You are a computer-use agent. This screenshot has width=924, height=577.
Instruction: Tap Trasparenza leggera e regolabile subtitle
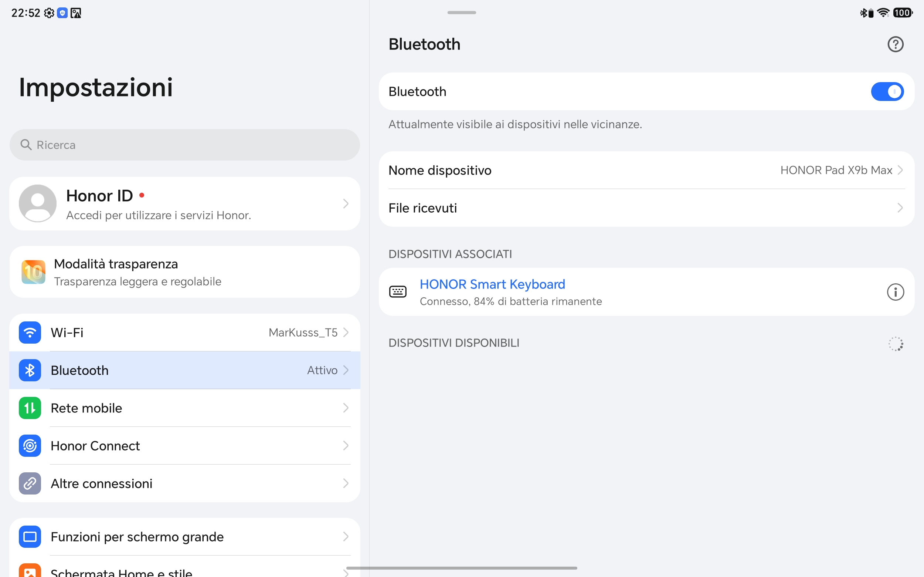point(137,281)
